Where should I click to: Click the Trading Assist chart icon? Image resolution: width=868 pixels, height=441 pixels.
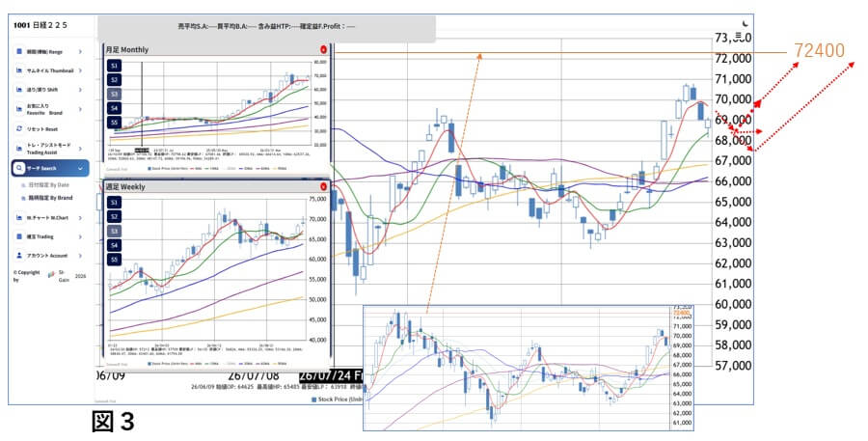click(x=19, y=149)
